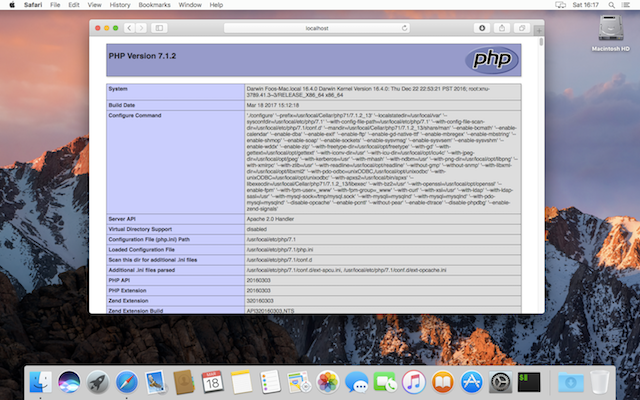Open the Bookmarks menu
640x400 pixels.
154,5
